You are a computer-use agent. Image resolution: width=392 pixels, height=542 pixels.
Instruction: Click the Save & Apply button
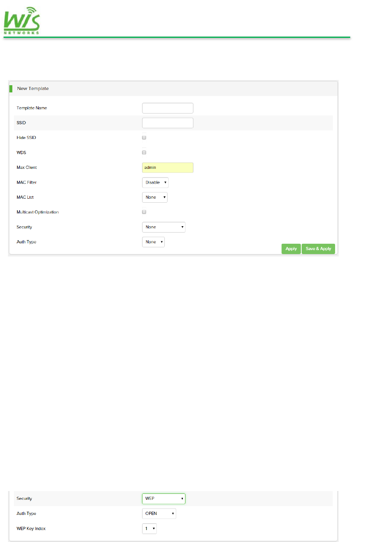point(318,249)
